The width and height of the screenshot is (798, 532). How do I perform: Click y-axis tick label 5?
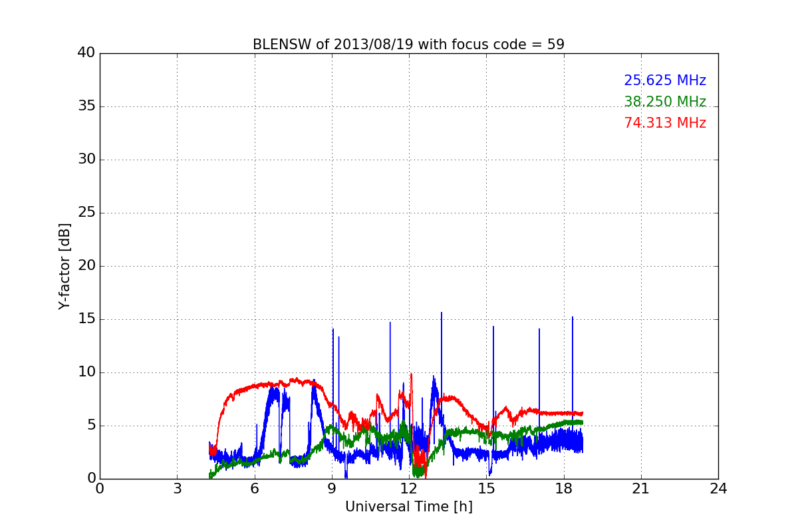click(91, 426)
